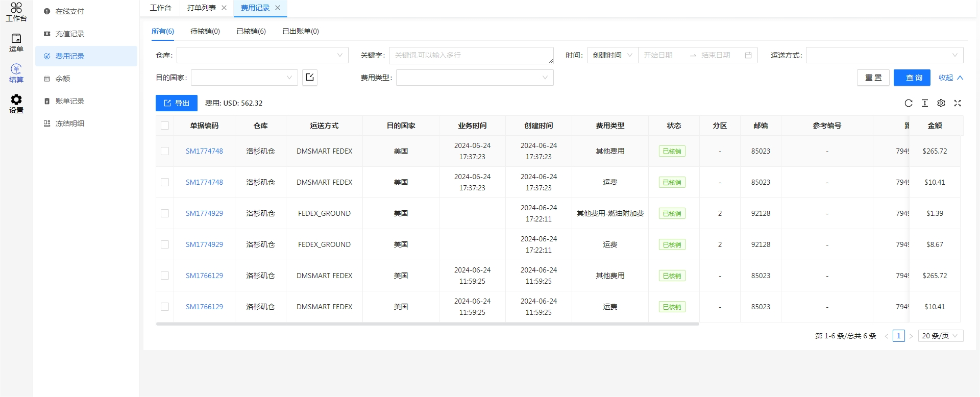Switch to the 已核销(6) tab
The image size is (980, 397).
click(x=251, y=31)
